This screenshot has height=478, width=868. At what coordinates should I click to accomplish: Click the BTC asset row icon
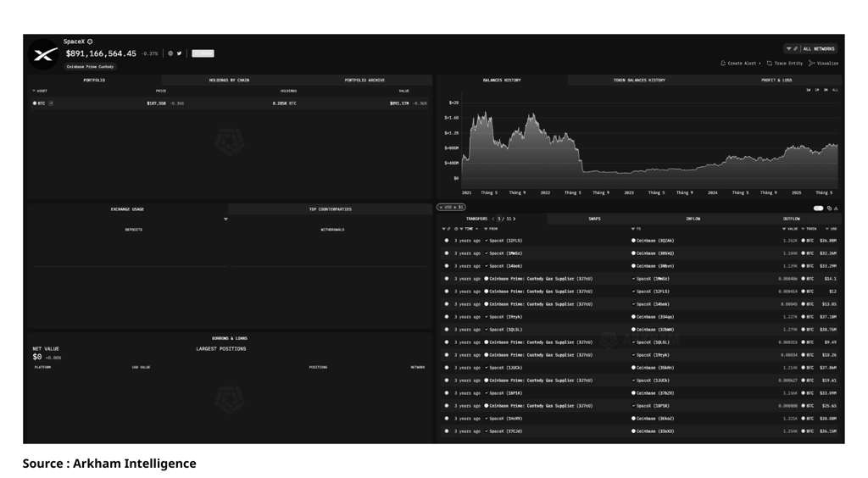pos(34,103)
